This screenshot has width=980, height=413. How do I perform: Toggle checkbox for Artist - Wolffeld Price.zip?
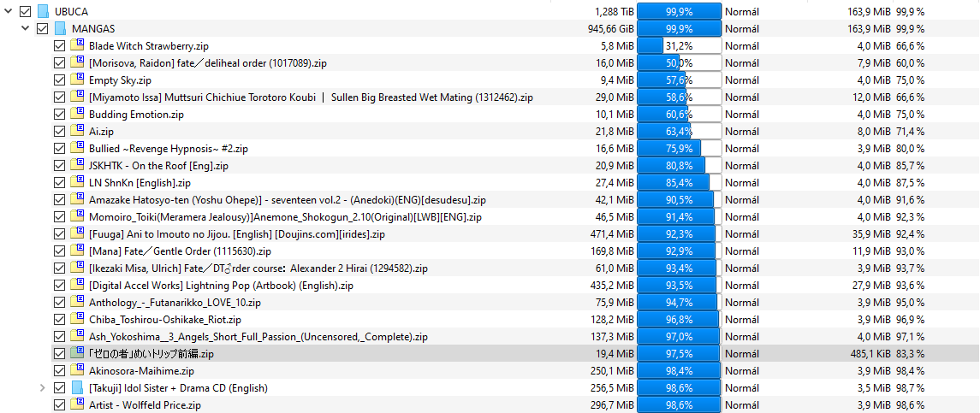point(59,405)
